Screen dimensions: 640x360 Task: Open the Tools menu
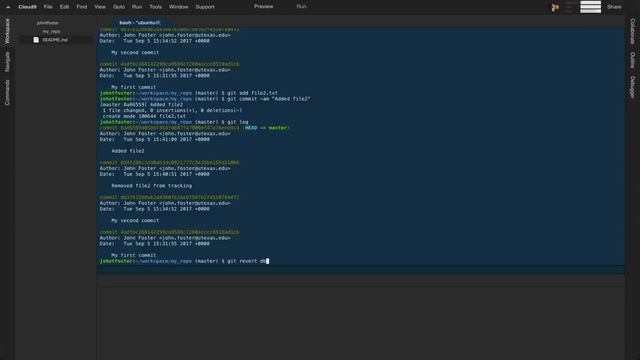coord(156,7)
